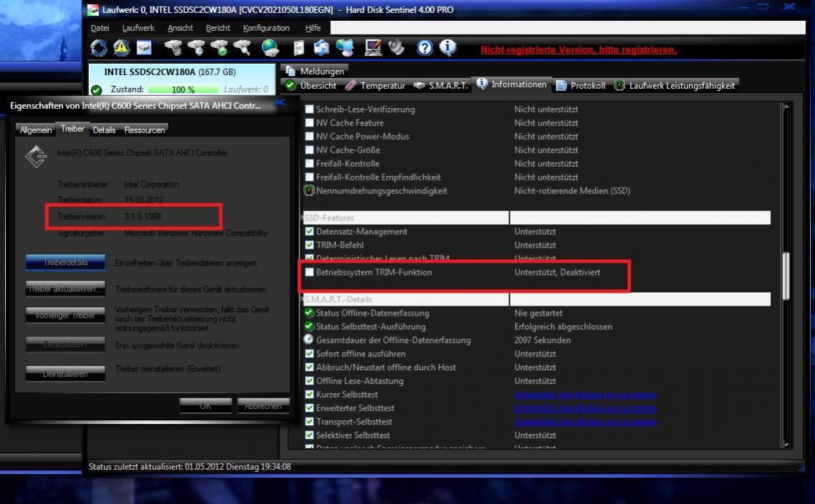This screenshot has width=815, height=504.
Task: Click the Status Offline-Datenerfassung green icon
Action: tap(309, 313)
